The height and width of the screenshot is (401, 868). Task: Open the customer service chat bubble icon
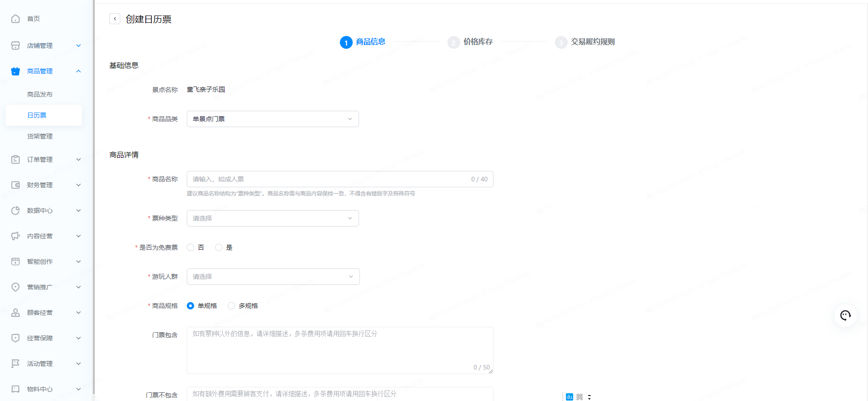845,315
